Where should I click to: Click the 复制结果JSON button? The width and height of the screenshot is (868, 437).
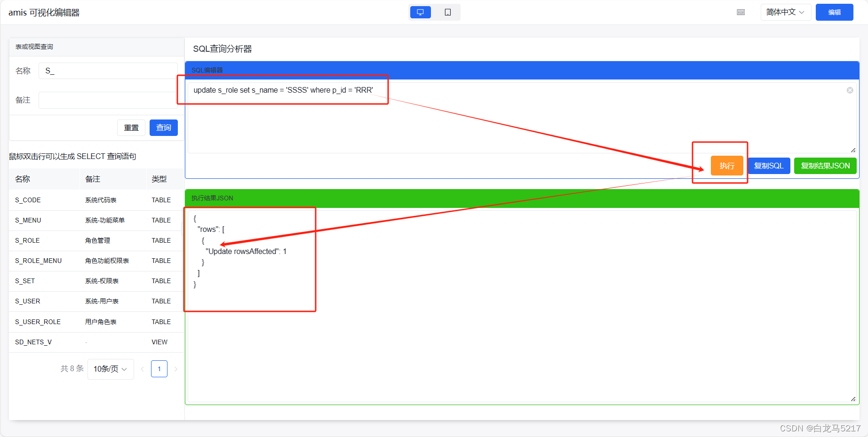click(825, 166)
